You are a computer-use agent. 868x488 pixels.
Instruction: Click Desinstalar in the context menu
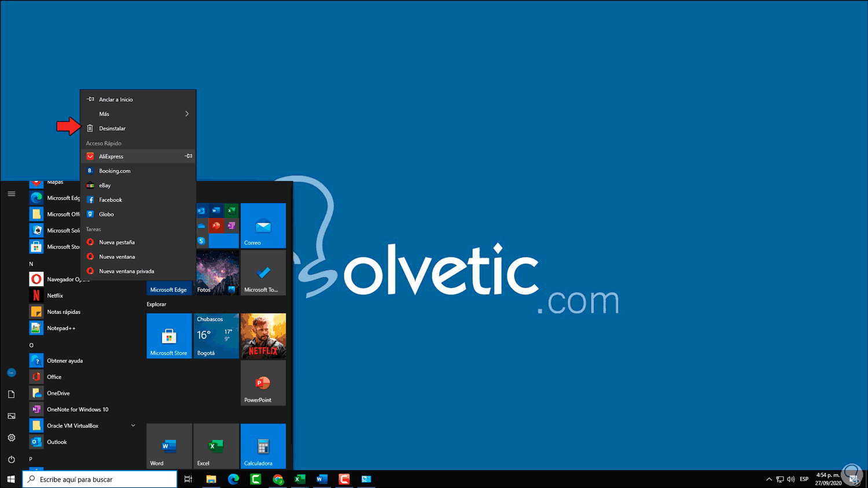138,128
